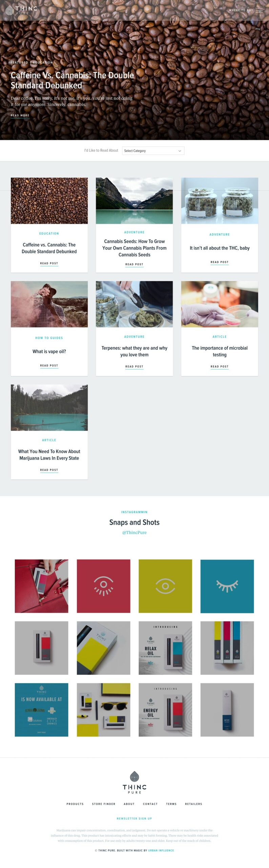Screen dimensions: 269x868
Task: Select the Education category tag in hero
Action: pyautogui.click(x=43, y=62)
